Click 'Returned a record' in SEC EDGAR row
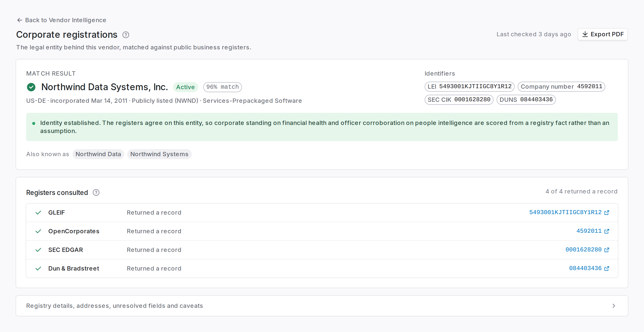The width and height of the screenshot is (644, 332). pyautogui.click(x=154, y=250)
